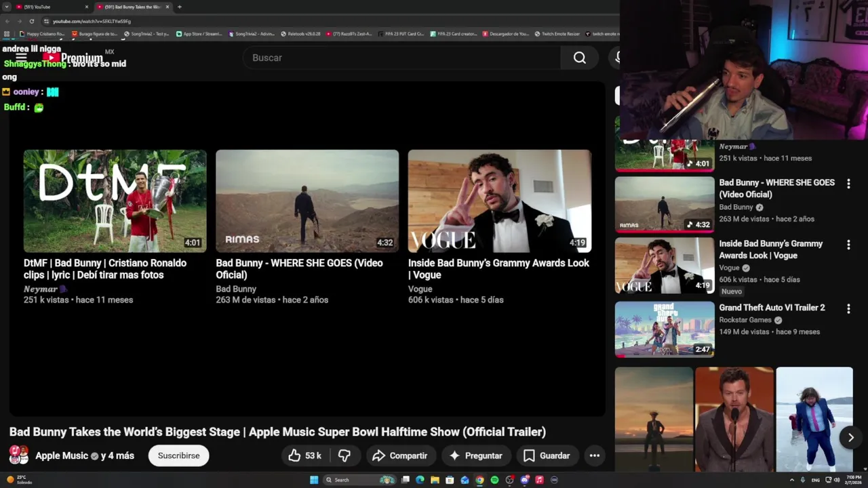The image size is (868, 488).
Task: Open Discord from the taskbar
Action: [x=524, y=480]
